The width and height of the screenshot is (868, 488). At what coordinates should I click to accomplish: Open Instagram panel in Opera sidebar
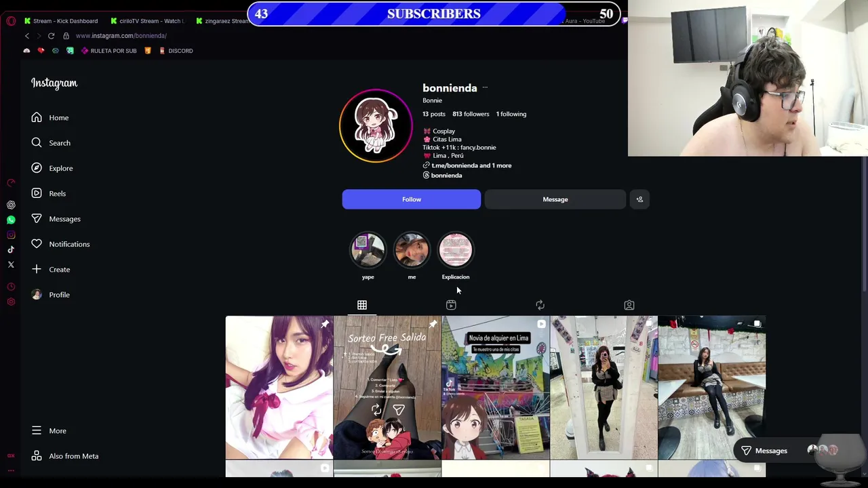tap(11, 235)
